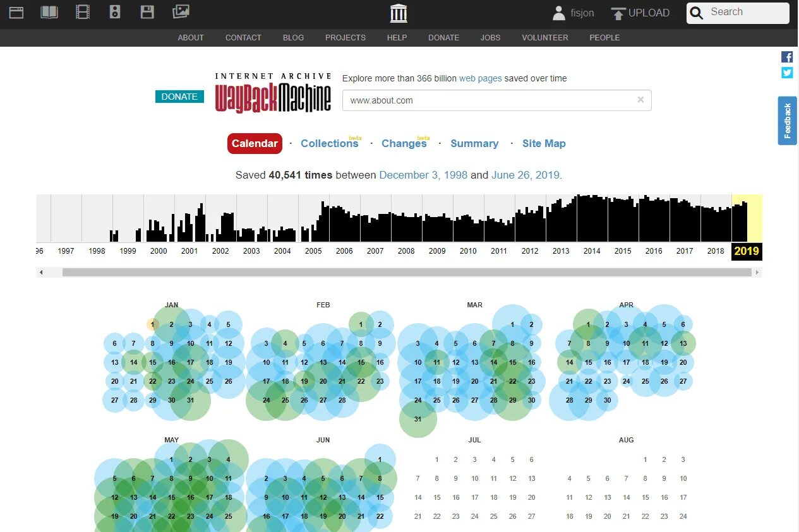Open snapshots for January 31

click(x=190, y=400)
